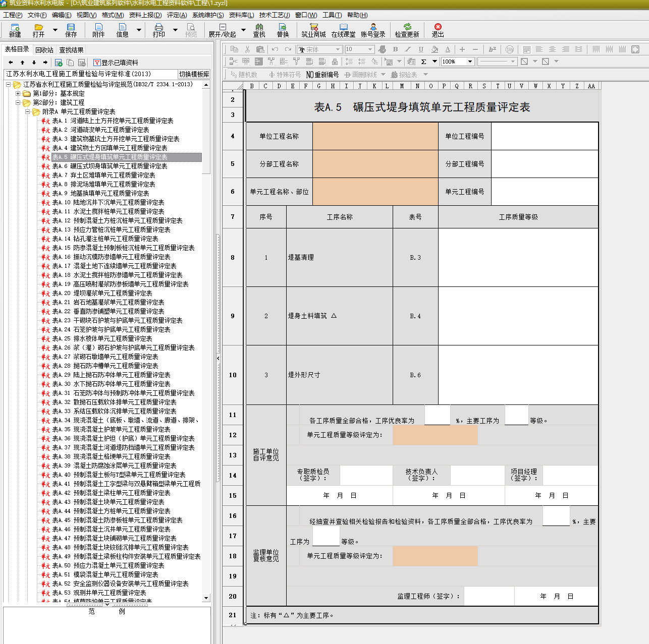Image resolution: width=649 pixels, height=644 pixels.
Task: Open the 查找 (Find) binoculars tool
Action: pos(259,30)
